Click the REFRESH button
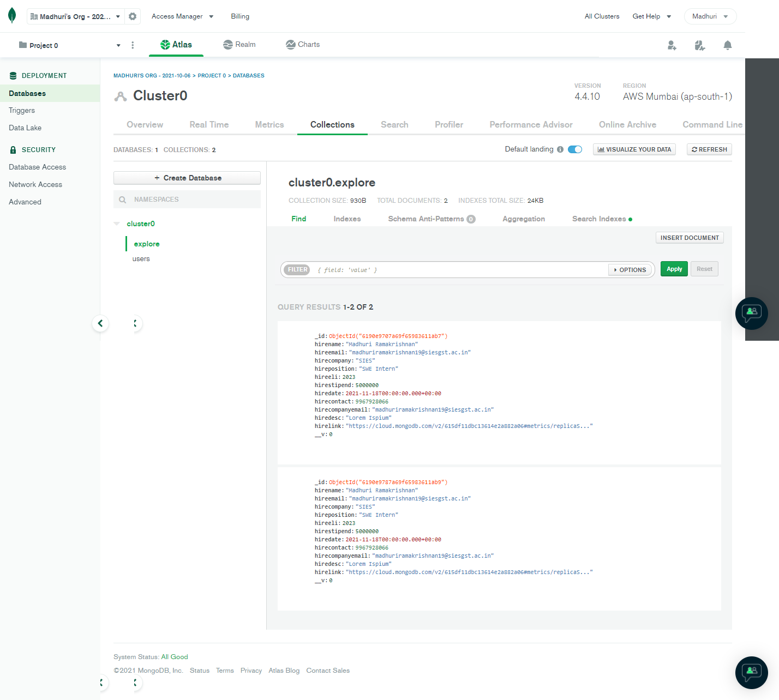Image resolution: width=779 pixels, height=700 pixels. (709, 149)
